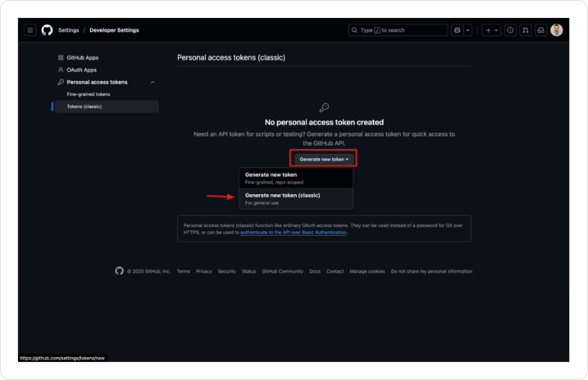Image resolution: width=588 pixels, height=380 pixels.
Task: Open Do not share my personal information link
Action: click(432, 271)
